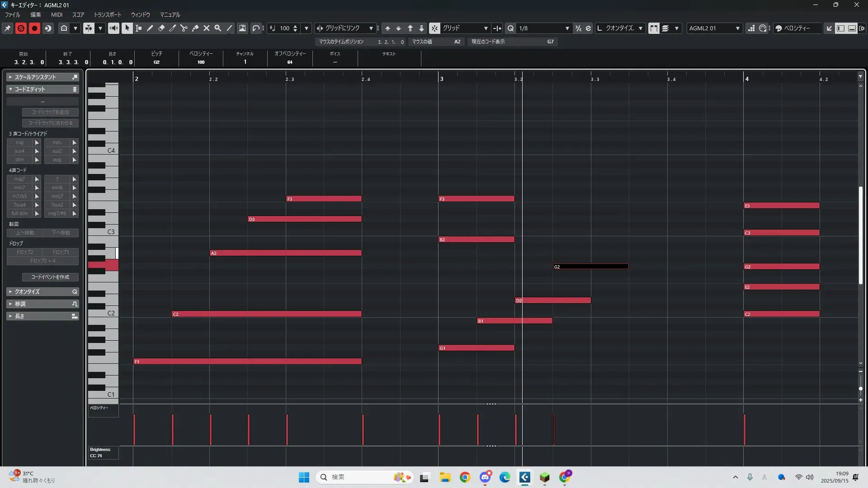The width and height of the screenshot is (868, 488).
Task: Select the Glue tool
Action: 195,28
